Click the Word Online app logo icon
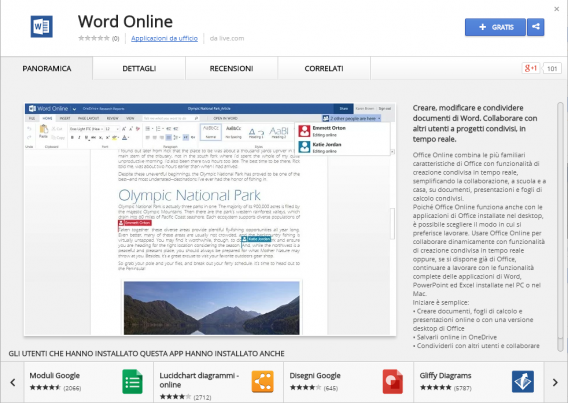Image resolution: width=568 pixels, height=403 pixels. [42, 26]
